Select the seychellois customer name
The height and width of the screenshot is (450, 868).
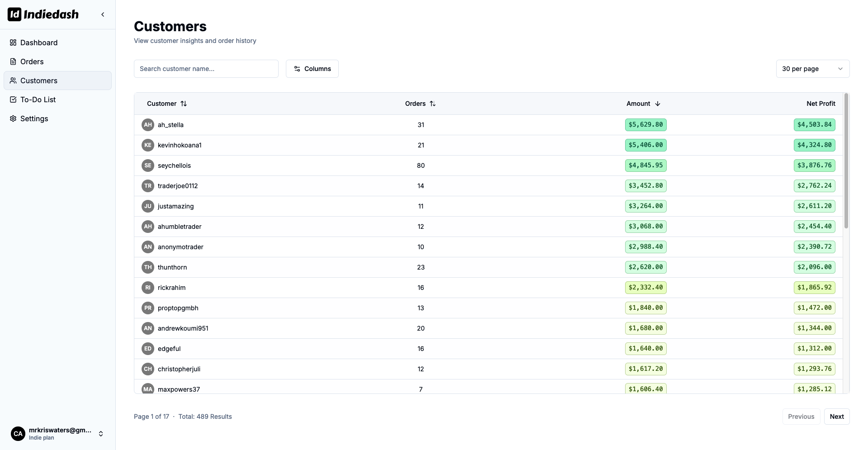click(174, 166)
